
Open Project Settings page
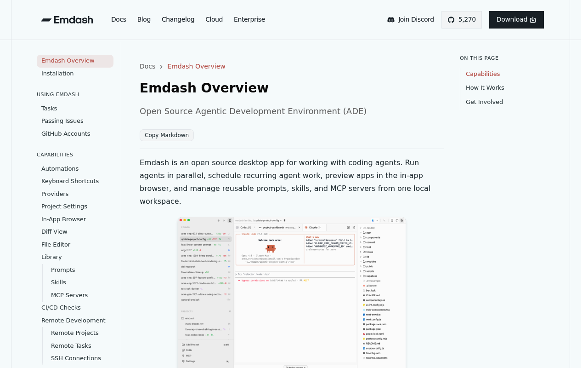click(64, 207)
